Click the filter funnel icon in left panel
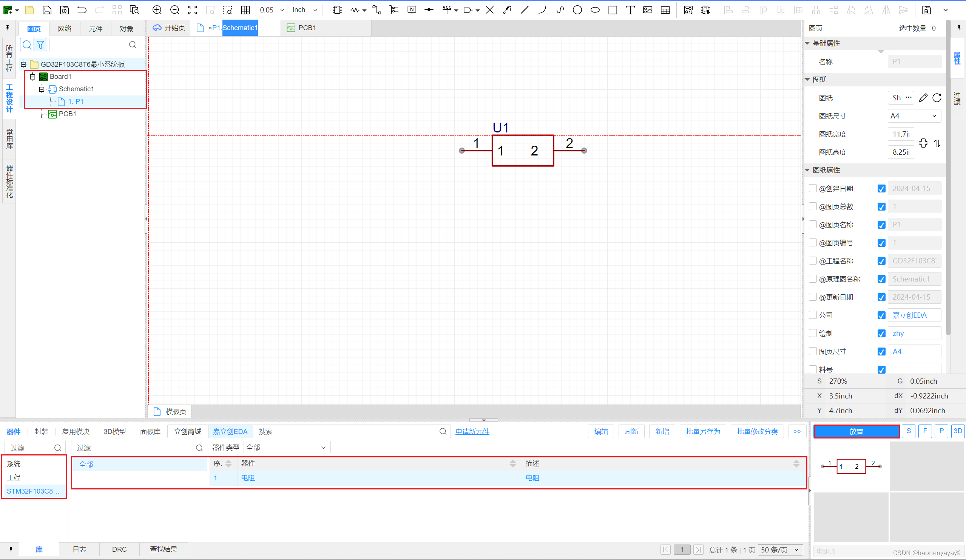966x560 pixels. click(x=40, y=45)
